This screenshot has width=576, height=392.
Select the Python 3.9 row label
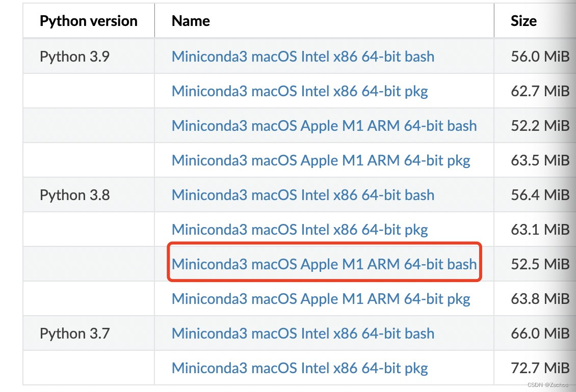pyautogui.click(x=74, y=57)
